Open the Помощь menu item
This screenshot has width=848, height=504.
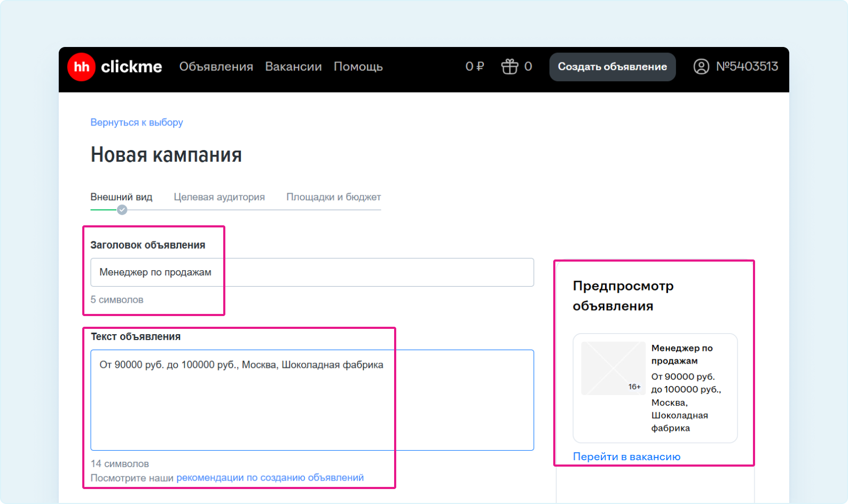[x=358, y=67]
